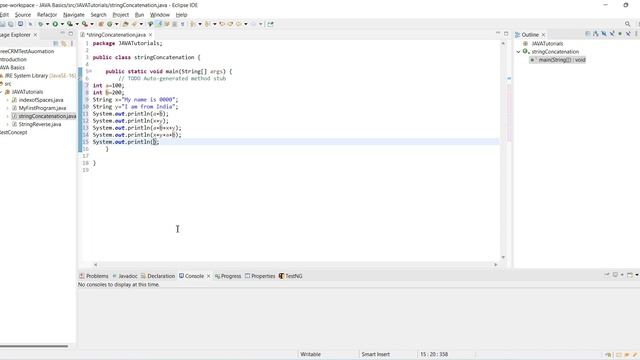
Task: Toggle Block Selection mode in toolbar
Action: coord(175,24)
